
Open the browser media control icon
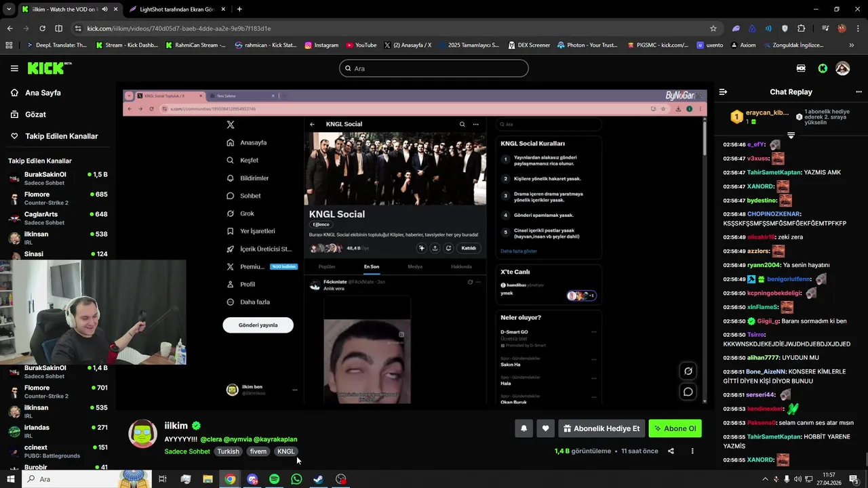(x=825, y=28)
